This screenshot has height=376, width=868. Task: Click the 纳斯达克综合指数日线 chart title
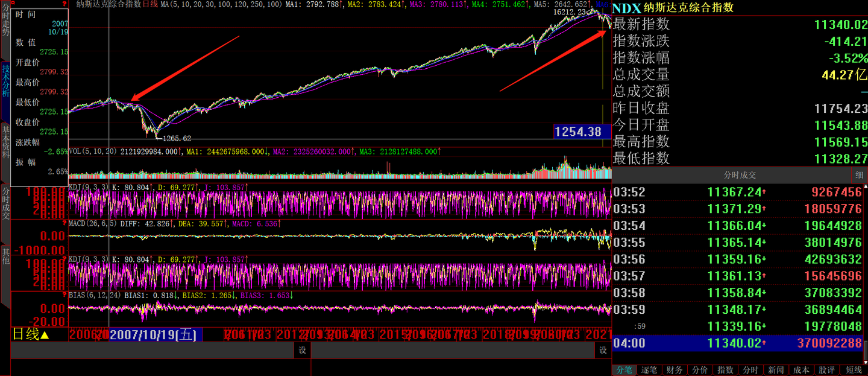tap(117, 4)
